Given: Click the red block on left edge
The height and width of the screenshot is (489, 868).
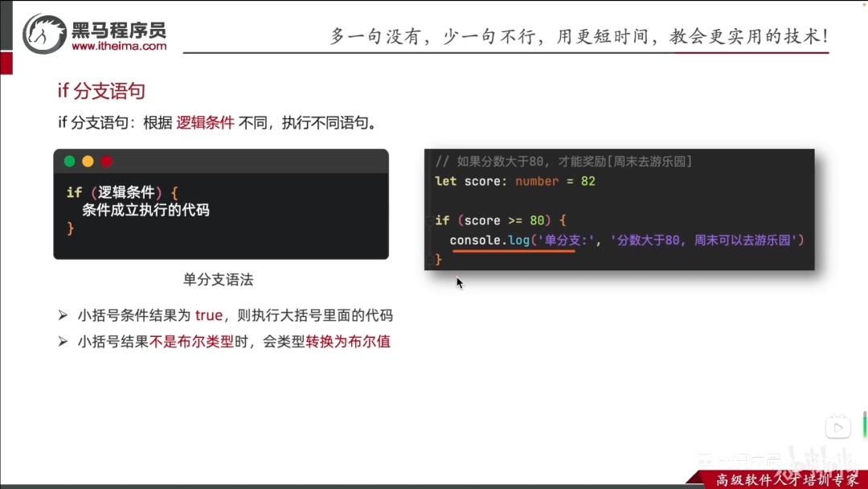Looking at the screenshot, I should pos(6,63).
